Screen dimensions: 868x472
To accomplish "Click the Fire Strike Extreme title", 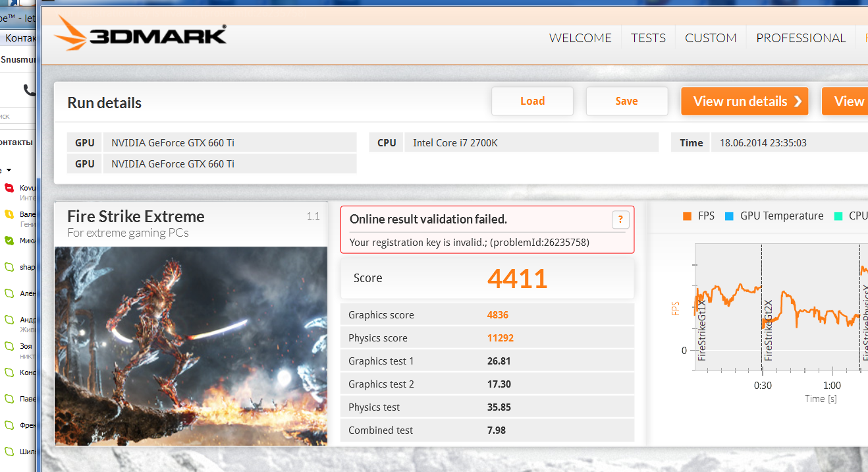I will [x=136, y=217].
